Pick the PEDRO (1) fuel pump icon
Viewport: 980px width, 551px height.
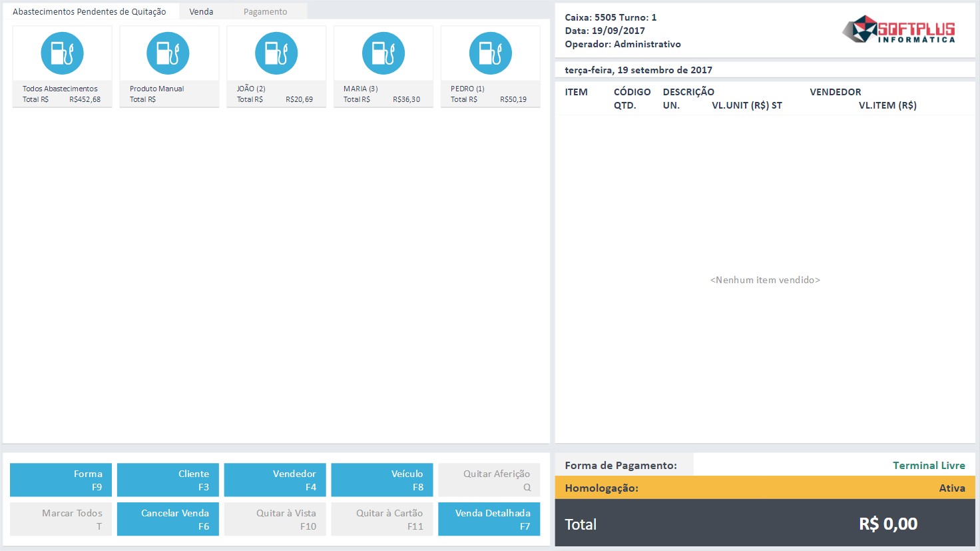click(x=491, y=53)
